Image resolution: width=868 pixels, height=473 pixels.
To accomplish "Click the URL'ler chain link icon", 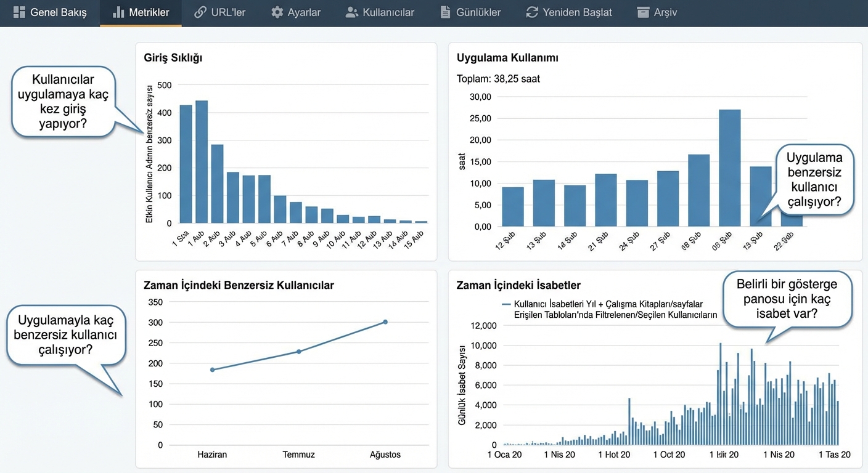I will coord(200,12).
